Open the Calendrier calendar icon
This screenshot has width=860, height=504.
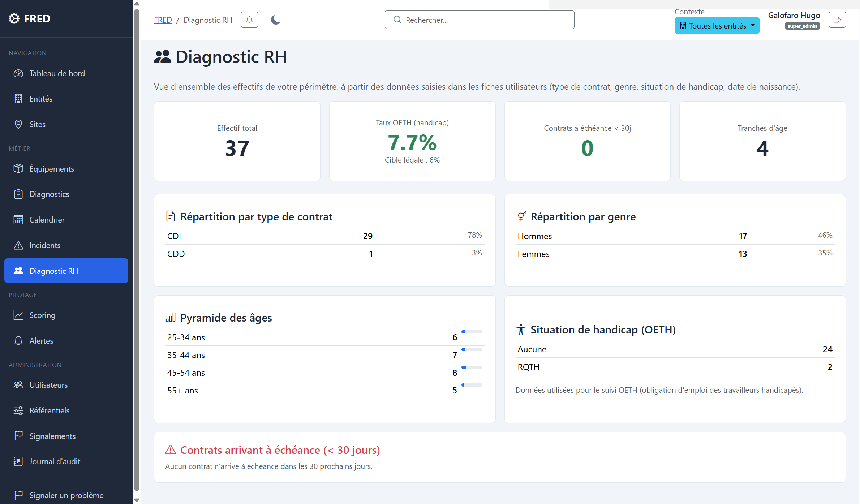click(x=18, y=219)
